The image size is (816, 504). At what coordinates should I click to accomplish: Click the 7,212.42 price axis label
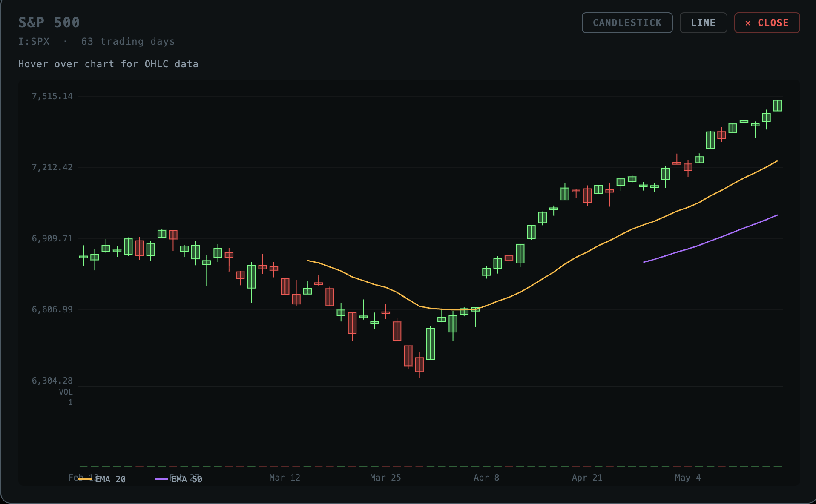point(52,168)
